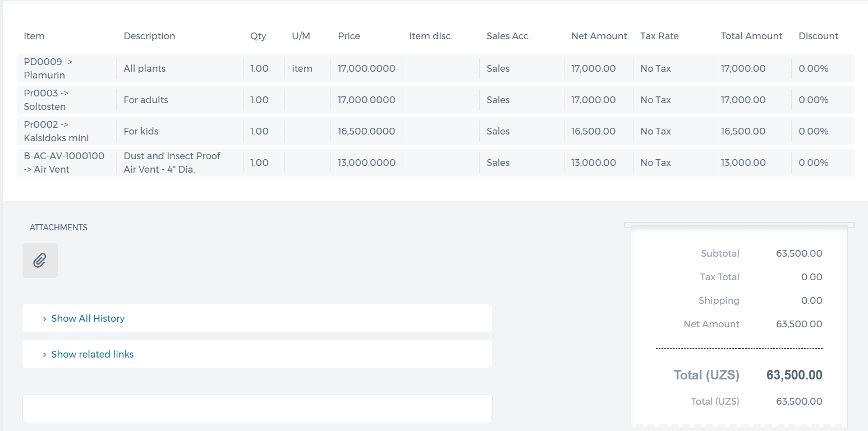Select the B-AC-AV-1000100 -> Air Vent item cell
This screenshot has width=868, height=431.
pyautogui.click(x=67, y=163)
